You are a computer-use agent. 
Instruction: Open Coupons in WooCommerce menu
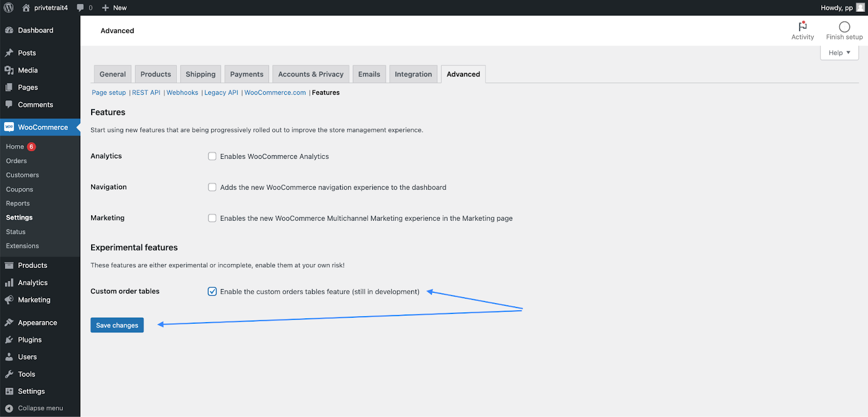point(20,189)
